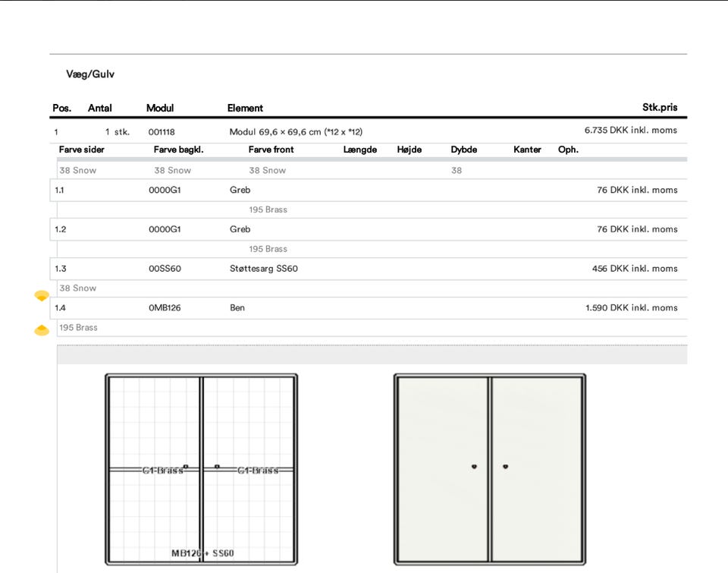Viewport: 728px width, 573px height.
Task: Click the MB126 + SS60 label in drawing
Action: tap(202, 553)
